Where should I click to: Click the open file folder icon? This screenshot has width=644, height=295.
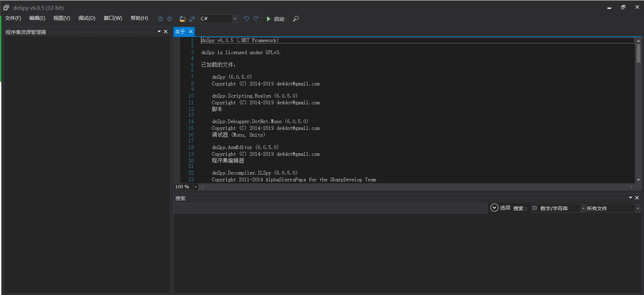(182, 19)
